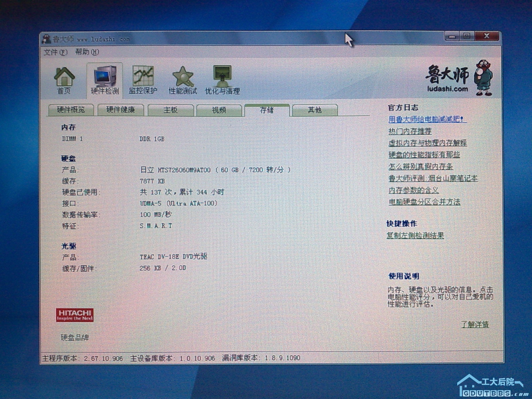The height and width of the screenshot is (399, 532).
Task: Click the UDMA-5 interface value
Action: (x=179, y=203)
